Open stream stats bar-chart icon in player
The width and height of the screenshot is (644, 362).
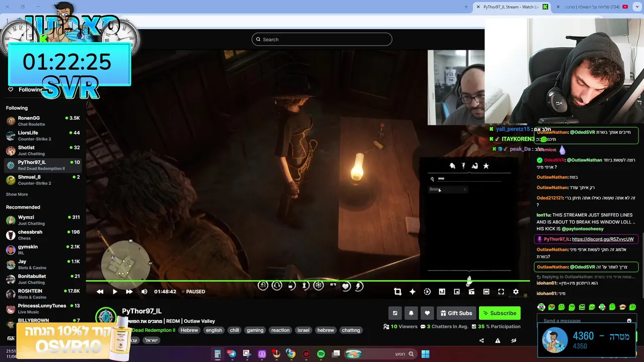pyautogui.click(x=442, y=292)
